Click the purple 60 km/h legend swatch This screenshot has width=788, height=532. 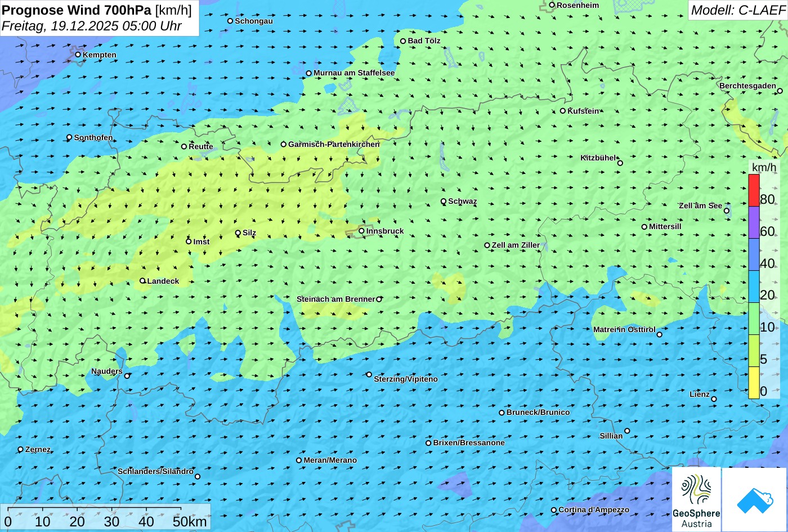[x=754, y=222]
